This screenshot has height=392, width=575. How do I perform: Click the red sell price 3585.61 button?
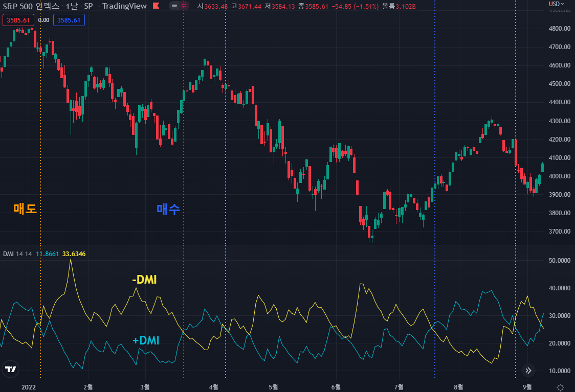(x=18, y=20)
